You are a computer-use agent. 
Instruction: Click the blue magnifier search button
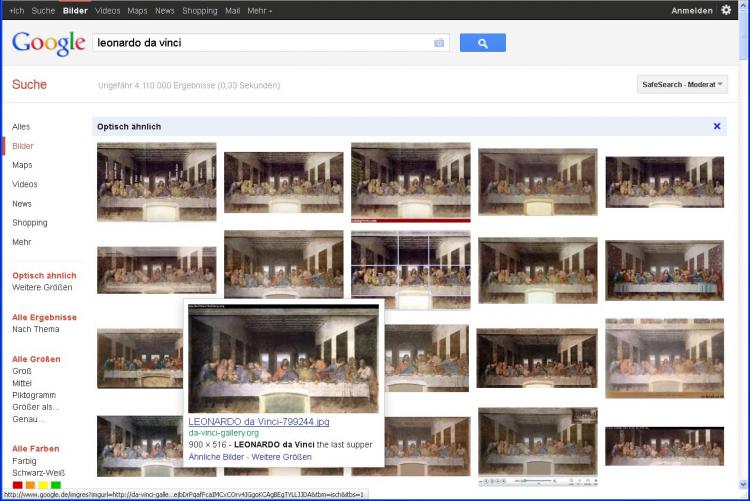coord(482,43)
